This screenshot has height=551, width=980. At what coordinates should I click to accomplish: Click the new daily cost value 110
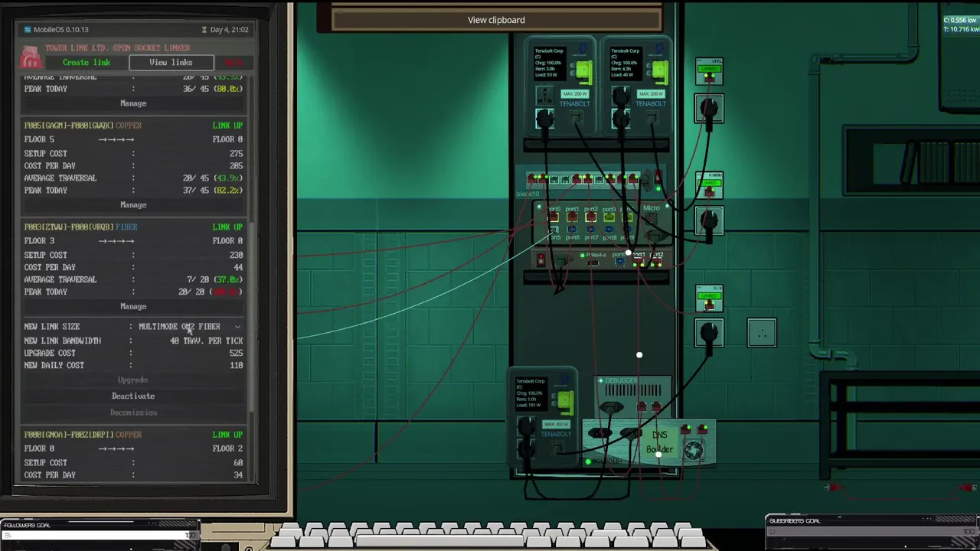coord(236,366)
